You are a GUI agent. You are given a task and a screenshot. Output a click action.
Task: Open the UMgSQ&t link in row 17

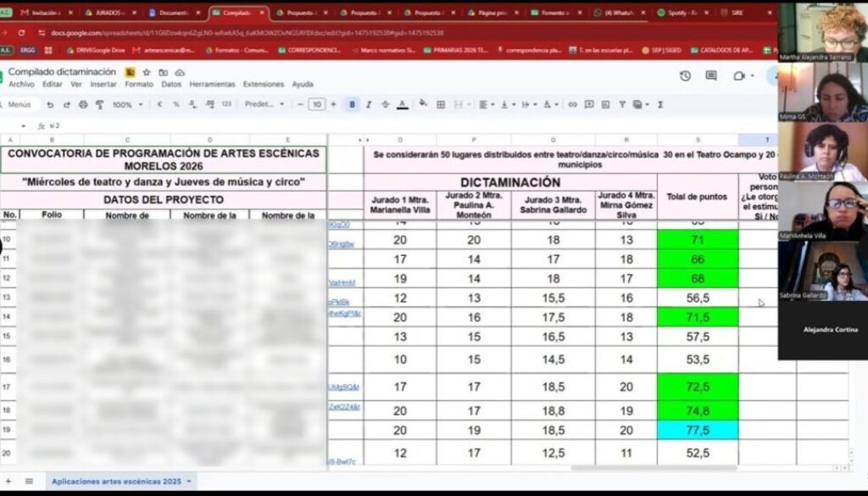343,387
